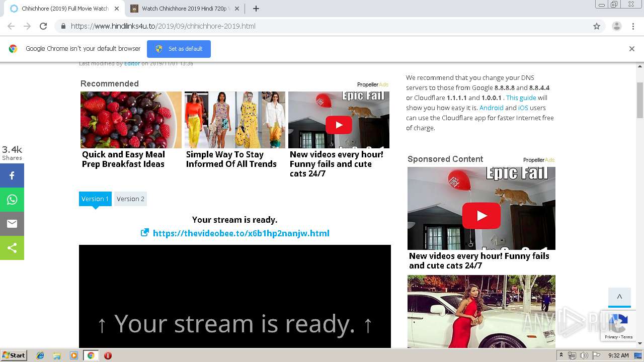Open the sponsored 'Funny fails and cute cats' caption
Viewport: 644px width, 362px height.
[x=479, y=260]
